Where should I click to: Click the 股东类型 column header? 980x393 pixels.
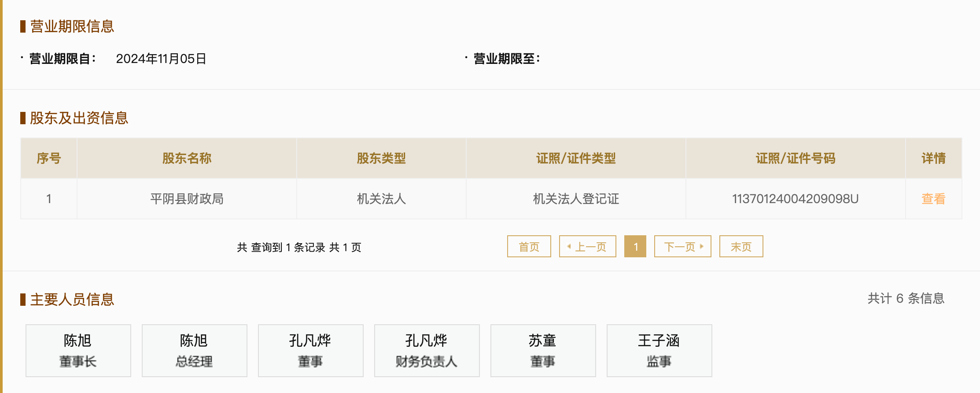[381, 158]
